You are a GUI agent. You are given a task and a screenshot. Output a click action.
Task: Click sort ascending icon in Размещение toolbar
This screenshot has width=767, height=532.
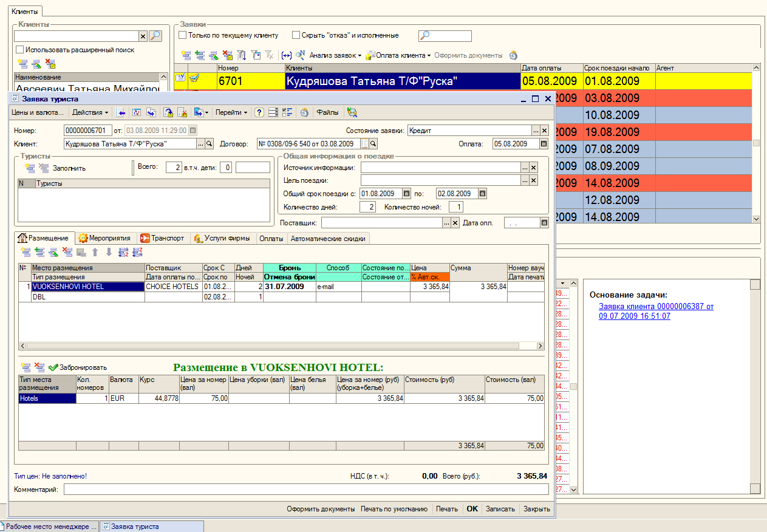pos(123,252)
